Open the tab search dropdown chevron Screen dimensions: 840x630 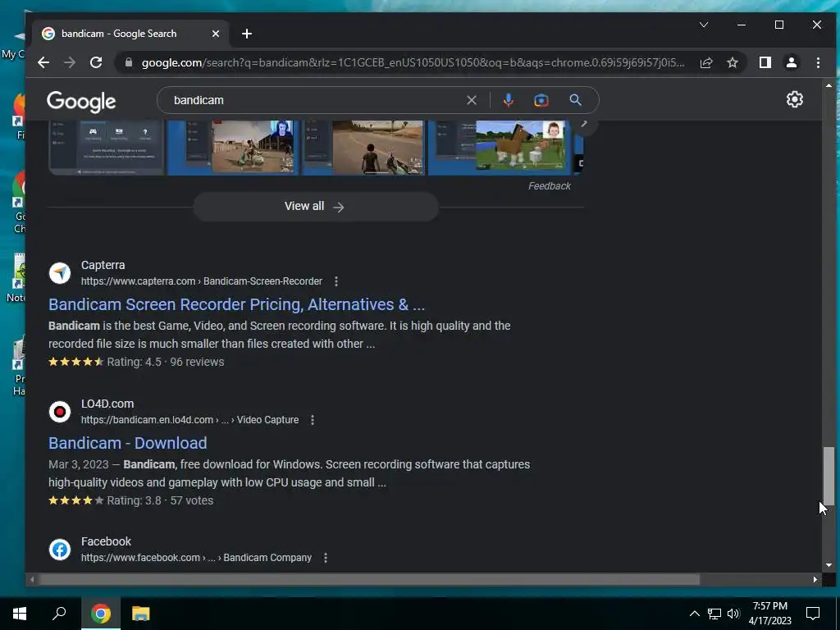[704, 25]
